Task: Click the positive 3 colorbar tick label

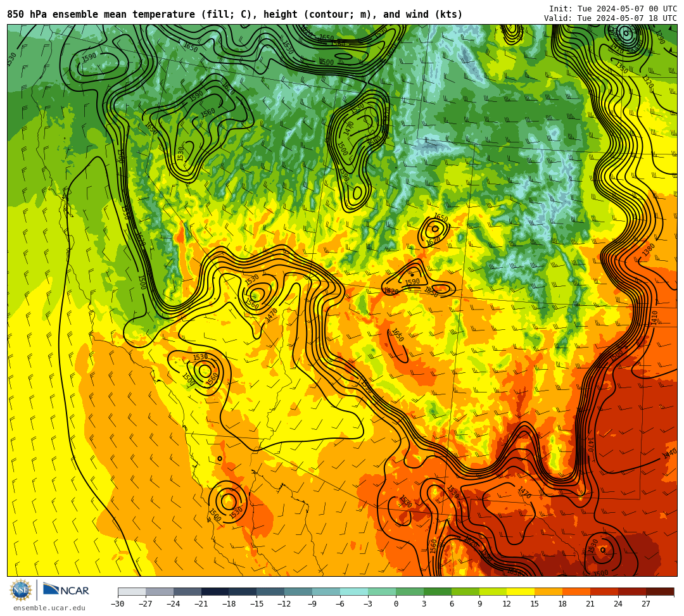Action: coord(424,604)
